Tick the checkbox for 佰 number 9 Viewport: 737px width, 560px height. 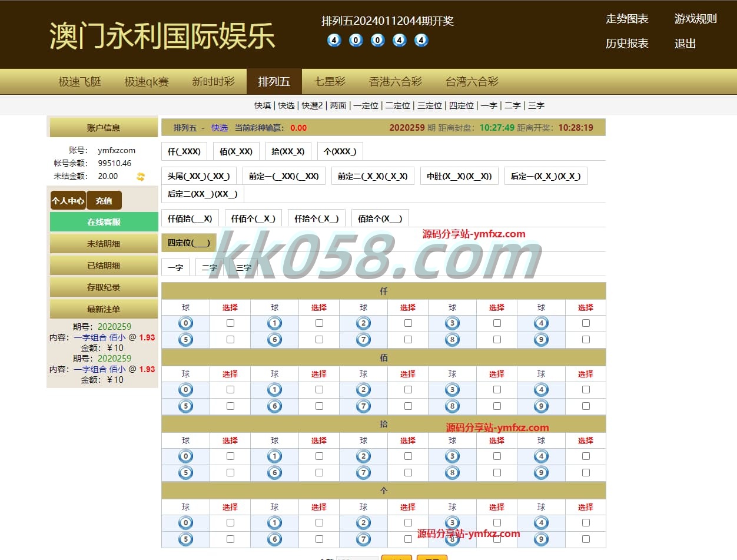[x=586, y=406]
